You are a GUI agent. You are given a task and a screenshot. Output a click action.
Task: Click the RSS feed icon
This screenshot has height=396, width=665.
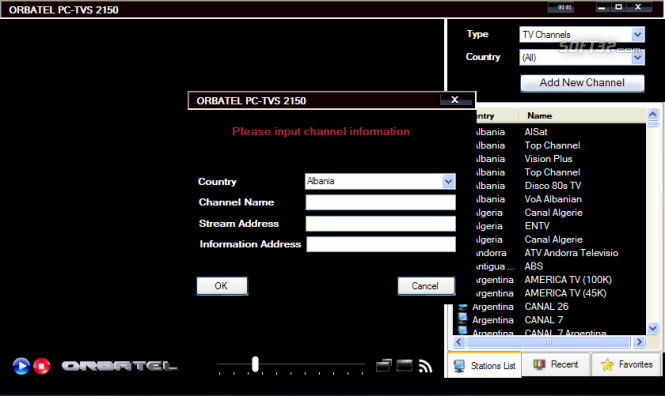[425, 366]
